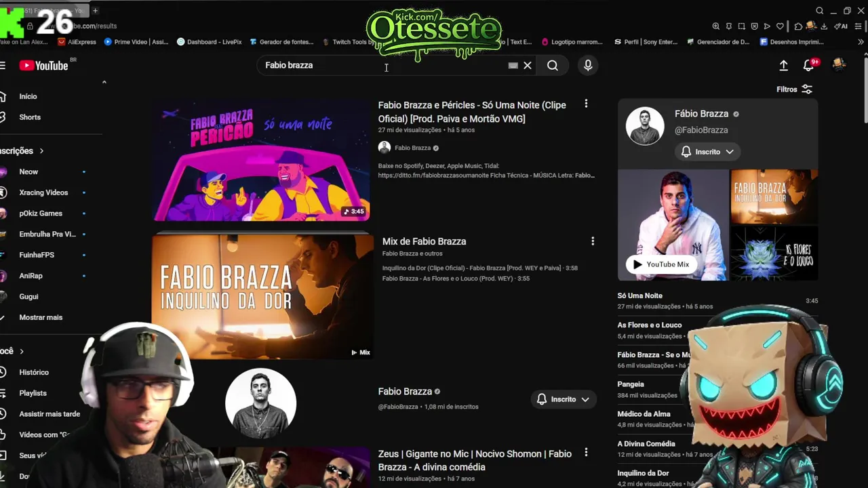This screenshot has width=868, height=488.
Task: Open pOkiz Games subscription
Action: click(x=41, y=213)
